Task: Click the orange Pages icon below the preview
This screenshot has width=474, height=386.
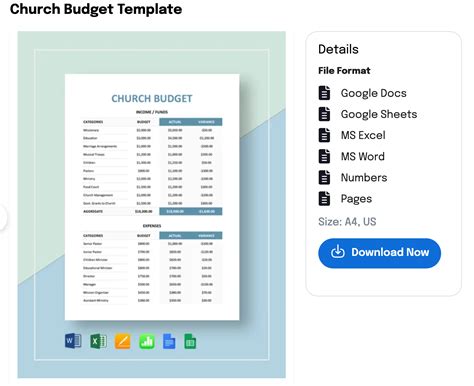Action: (x=123, y=341)
